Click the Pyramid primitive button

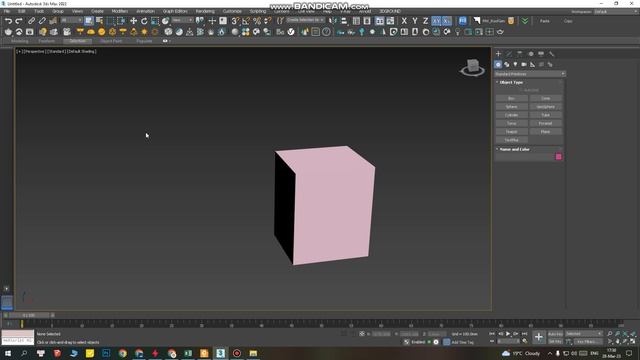click(546, 123)
